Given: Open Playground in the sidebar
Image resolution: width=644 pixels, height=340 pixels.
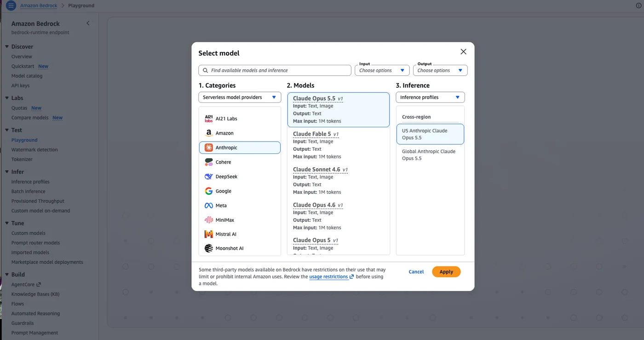Looking at the screenshot, I should pyautogui.click(x=24, y=140).
